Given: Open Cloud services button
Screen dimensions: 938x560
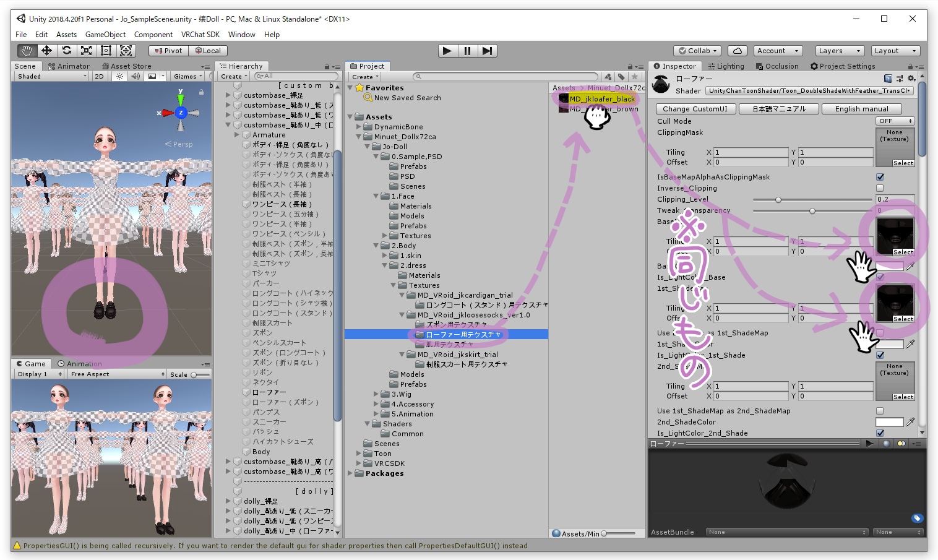Looking at the screenshot, I should tap(738, 51).
